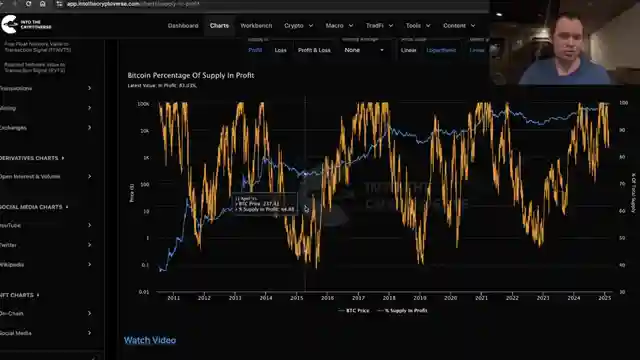Click the browser address bar URL
This screenshot has width=640, height=360.
133,4
